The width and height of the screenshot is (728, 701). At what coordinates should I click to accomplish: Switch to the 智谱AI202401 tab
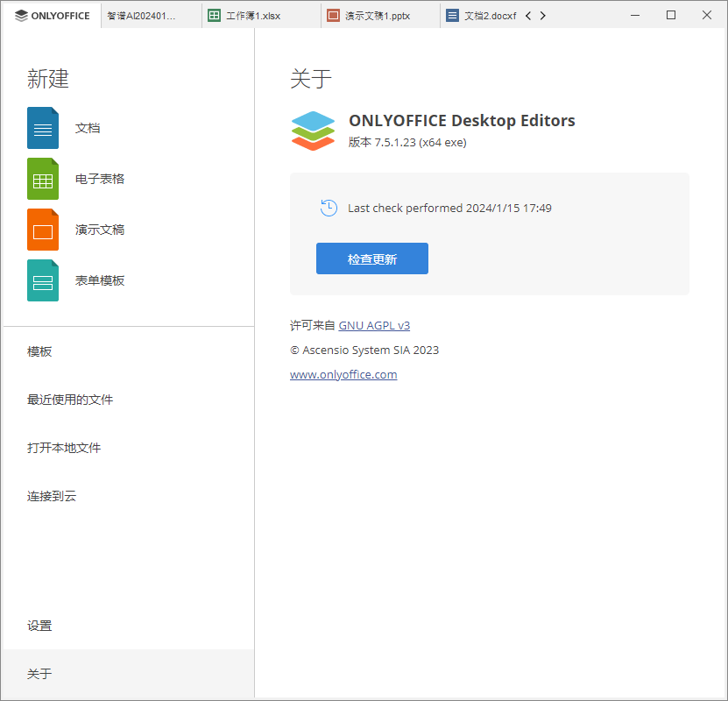coord(151,16)
